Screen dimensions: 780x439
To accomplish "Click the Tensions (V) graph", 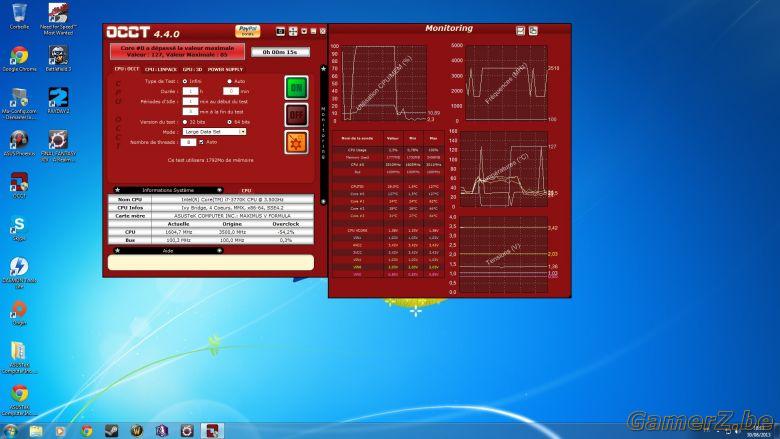I will click(x=503, y=254).
